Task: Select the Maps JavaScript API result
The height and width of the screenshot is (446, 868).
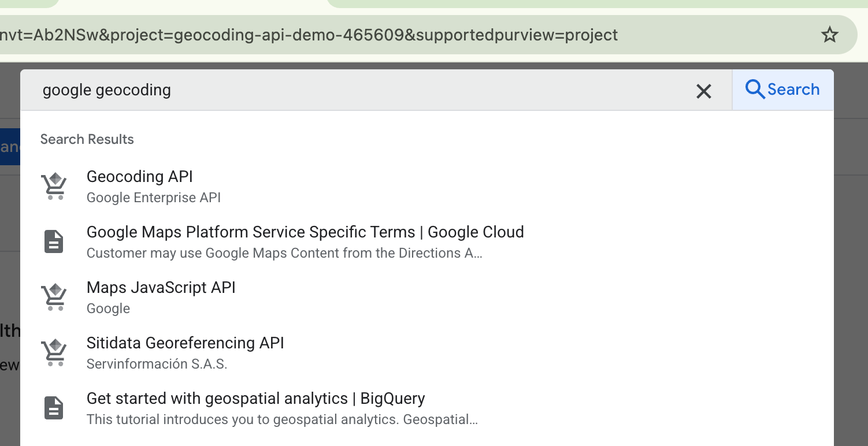Action: (161, 287)
